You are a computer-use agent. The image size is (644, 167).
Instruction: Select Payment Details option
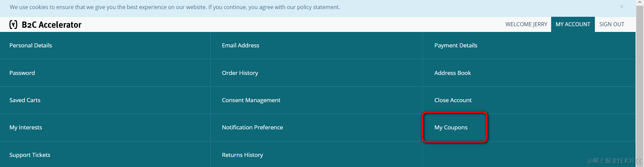tap(456, 45)
